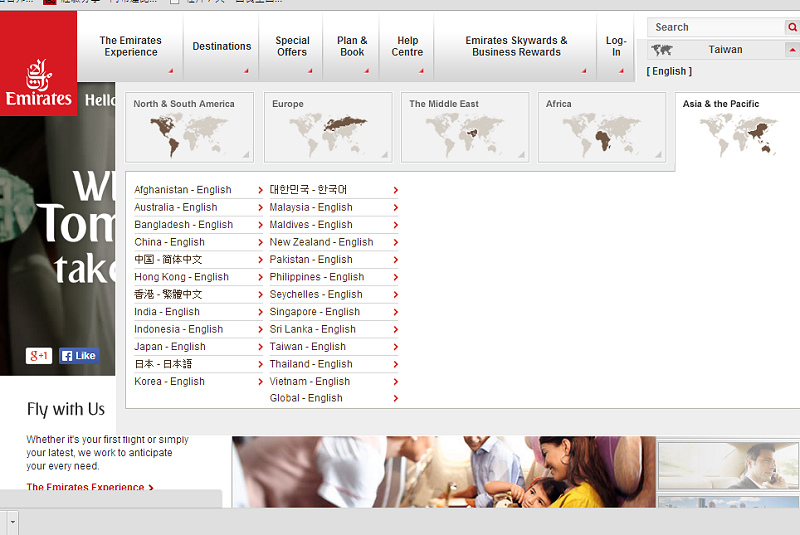Choose Philippines - English

(317, 276)
